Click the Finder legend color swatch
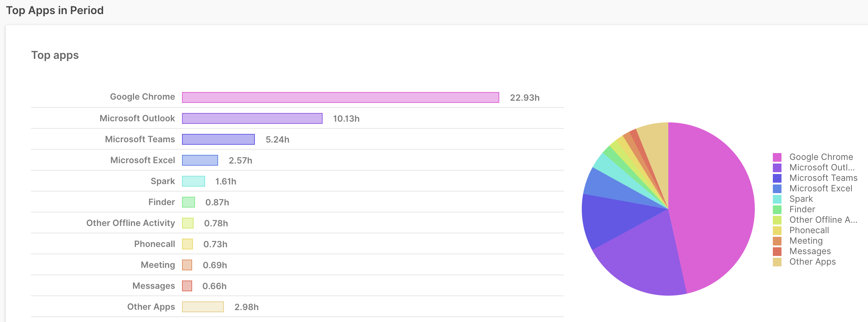This screenshot has height=322, width=868. click(777, 209)
